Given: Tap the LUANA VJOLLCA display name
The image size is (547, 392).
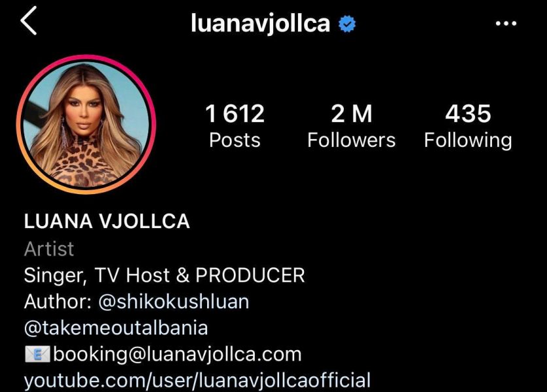Looking at the screenshot, I should click(107, 221).
